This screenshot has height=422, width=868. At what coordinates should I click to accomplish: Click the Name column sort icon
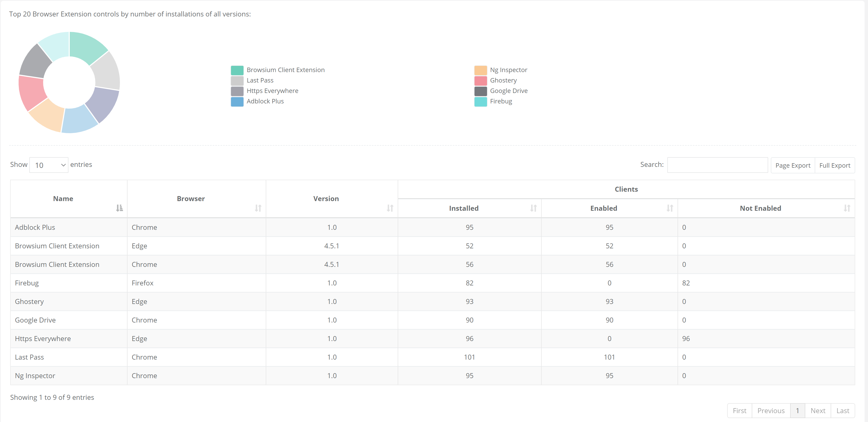[x=119, y=208]
